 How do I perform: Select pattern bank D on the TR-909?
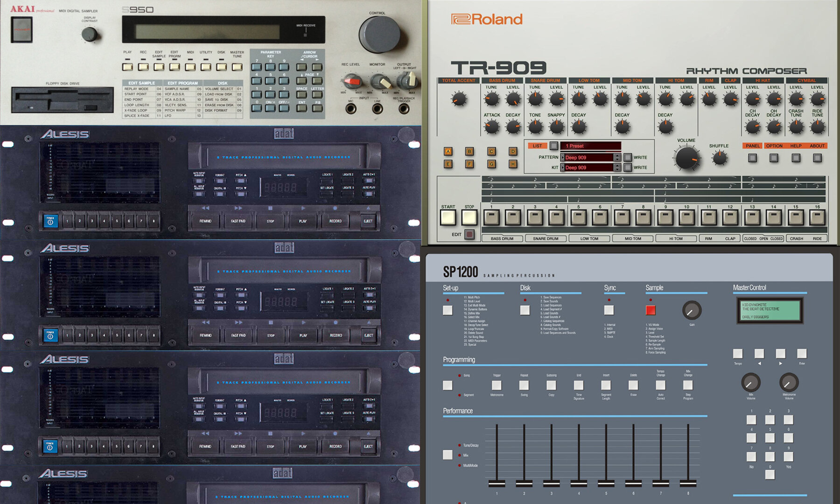513,151
